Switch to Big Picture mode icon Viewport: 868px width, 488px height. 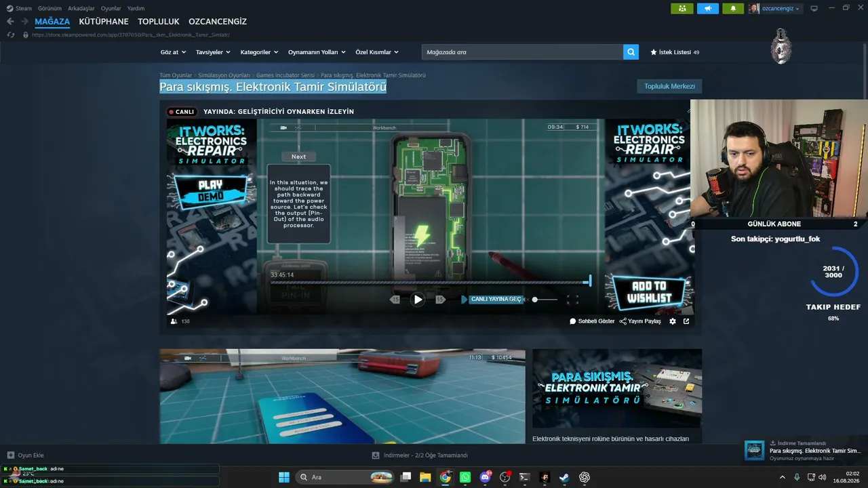pyautogui.click(x=814, y=9)
